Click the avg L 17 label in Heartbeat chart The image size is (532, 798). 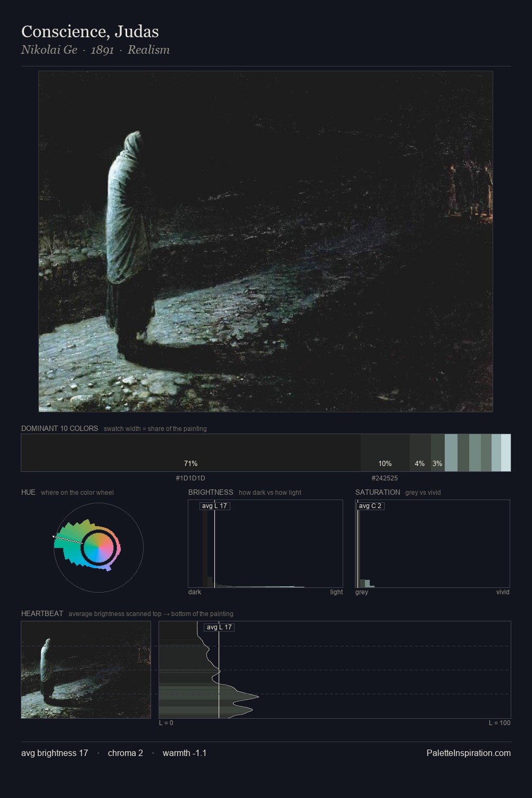click(x=219, y=627)
